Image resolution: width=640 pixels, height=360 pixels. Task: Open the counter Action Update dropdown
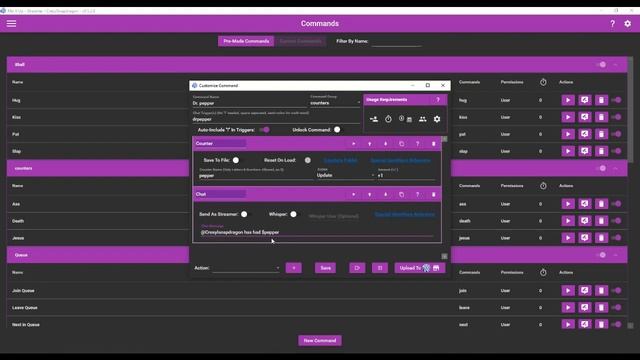pos(345,175)
